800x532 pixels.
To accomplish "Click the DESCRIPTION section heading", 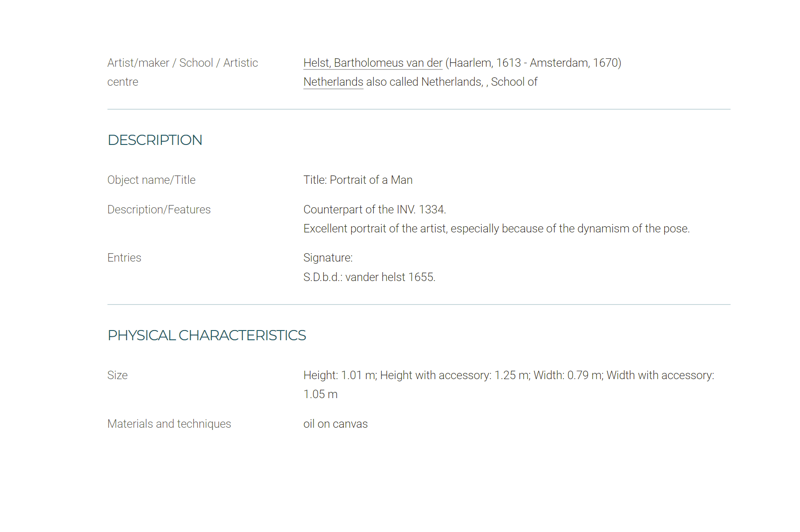I will point(155,140).
